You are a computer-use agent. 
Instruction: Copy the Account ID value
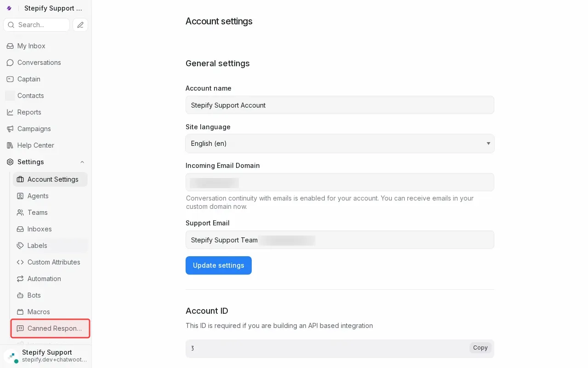pos(480,348)
